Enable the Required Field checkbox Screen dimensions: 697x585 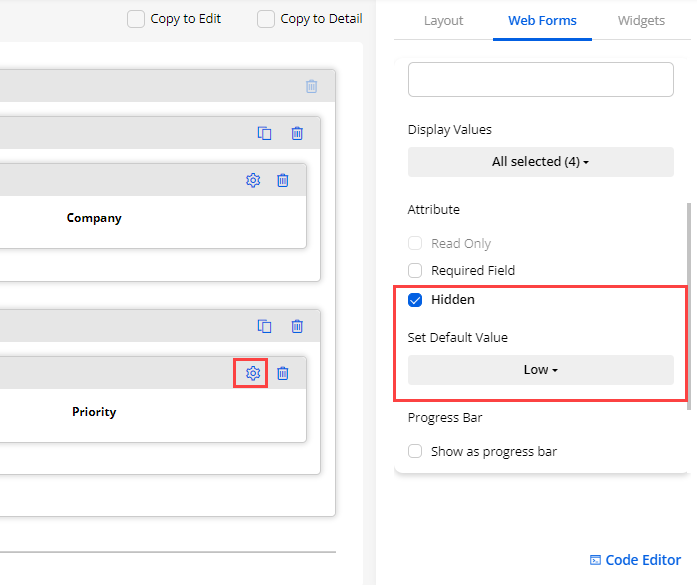415,271
